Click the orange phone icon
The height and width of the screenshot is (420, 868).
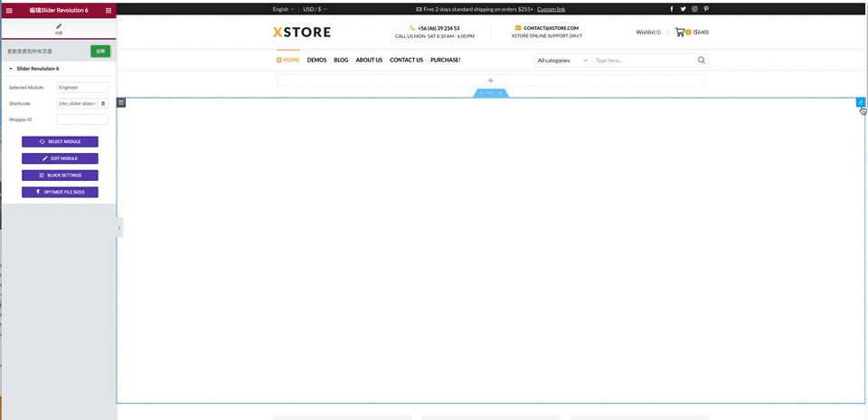click(412, 28)
